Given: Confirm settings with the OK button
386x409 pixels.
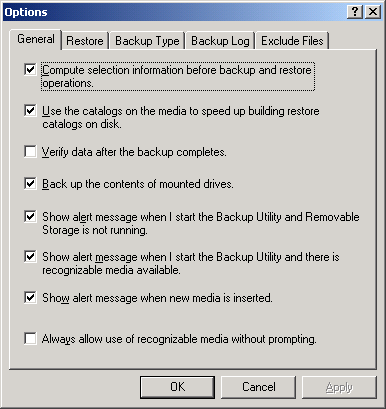Looking at the screenshot, I should (x=177, y=387).
